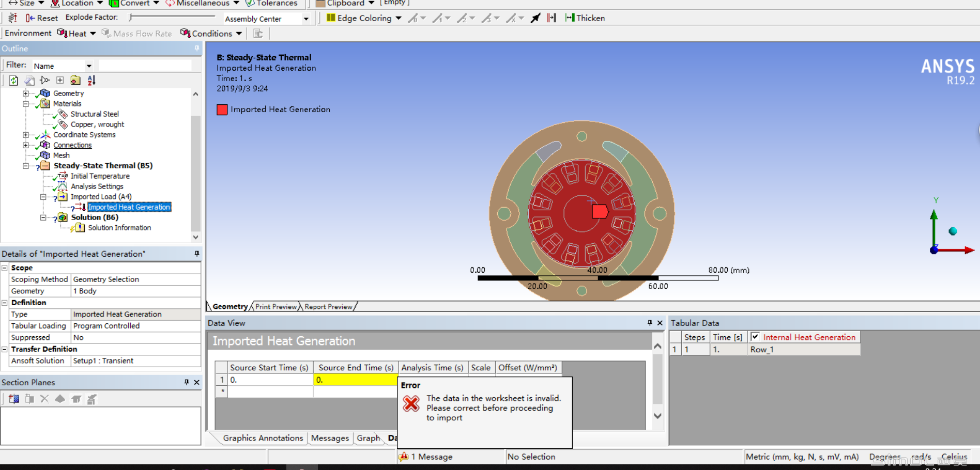Collapse the Steady-State Thermal (B5) node
The image size is (980, 470).
[x=25, y=166]
